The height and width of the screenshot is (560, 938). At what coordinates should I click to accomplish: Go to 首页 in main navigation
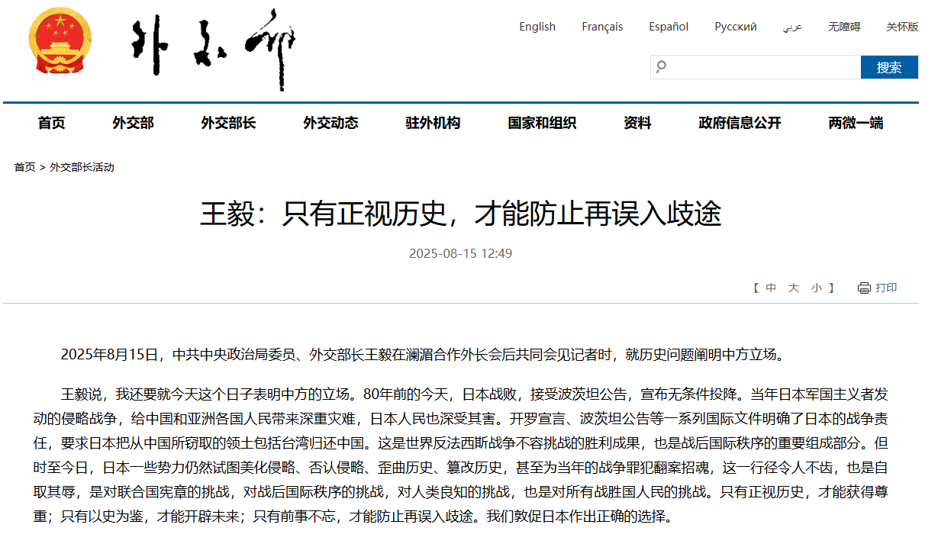[x=52, y=123]
